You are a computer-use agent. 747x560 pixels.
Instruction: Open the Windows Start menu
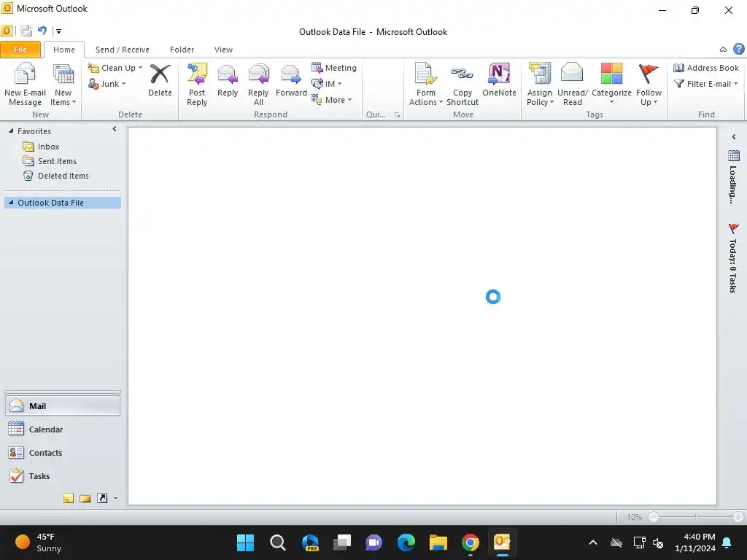pyautogui.click(x=245, y=542)
